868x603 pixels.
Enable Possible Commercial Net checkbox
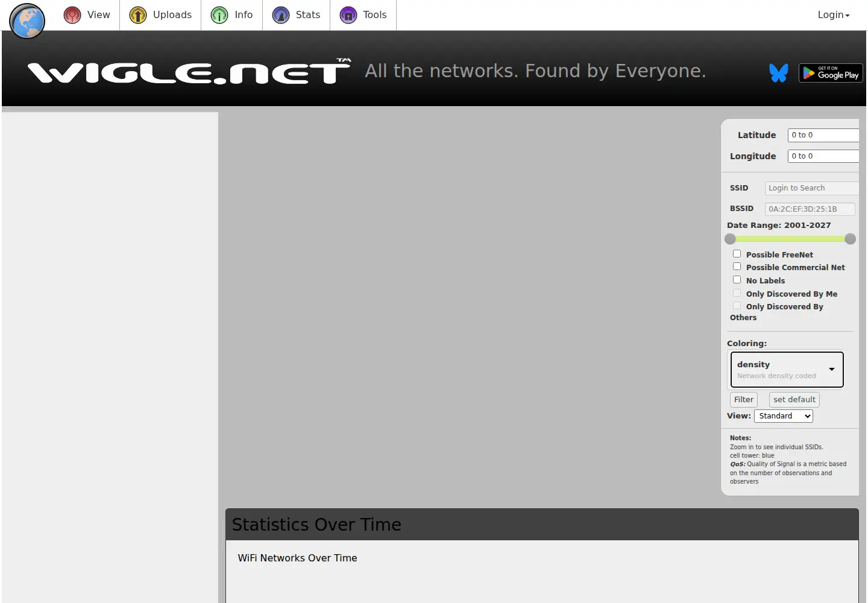(737, 267)
